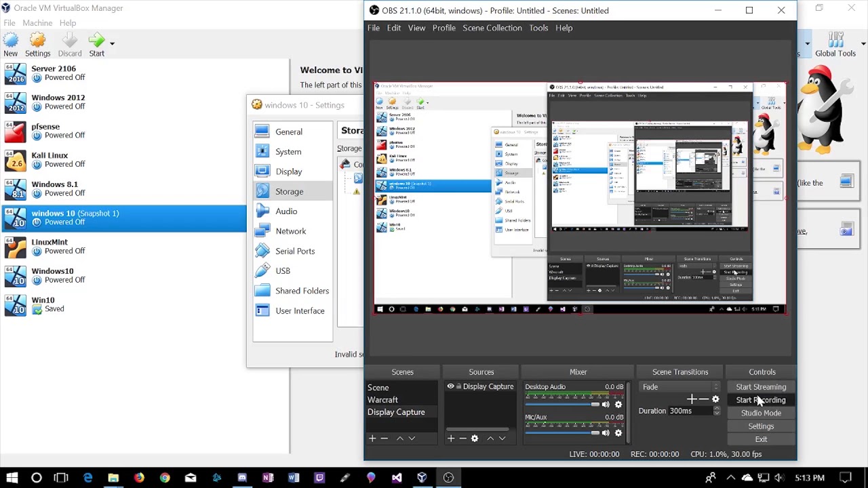Open the Profile menu in OBS
Image resolution: width=868 pixels, height=488 pixels.
(444, 28)
